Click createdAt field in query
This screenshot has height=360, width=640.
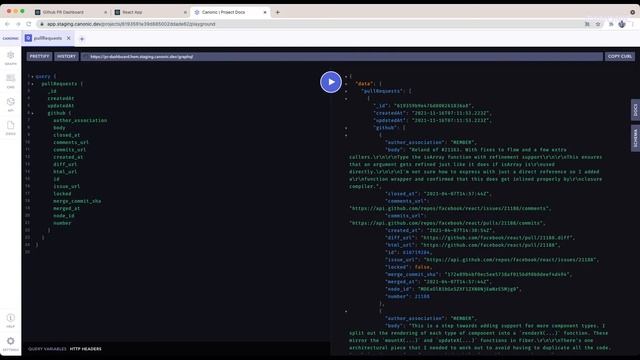tap(61, 98)
